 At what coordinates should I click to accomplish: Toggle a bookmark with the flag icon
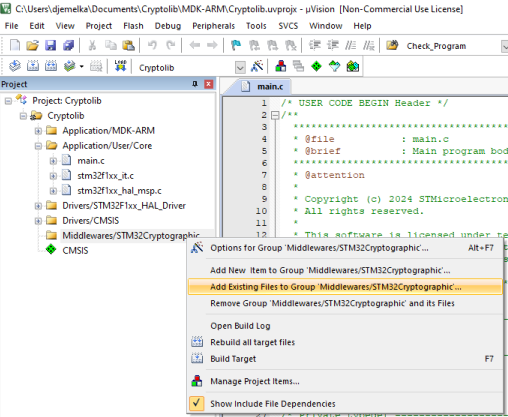pyautogui.click(x=236, y=45)
